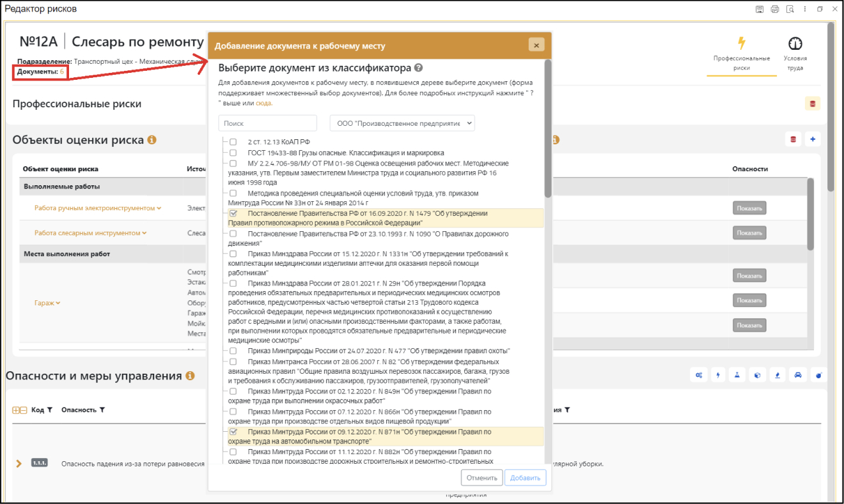Expand hazard row 1.1.1 with the chevron
844x504 pixels.
point(19,463)
